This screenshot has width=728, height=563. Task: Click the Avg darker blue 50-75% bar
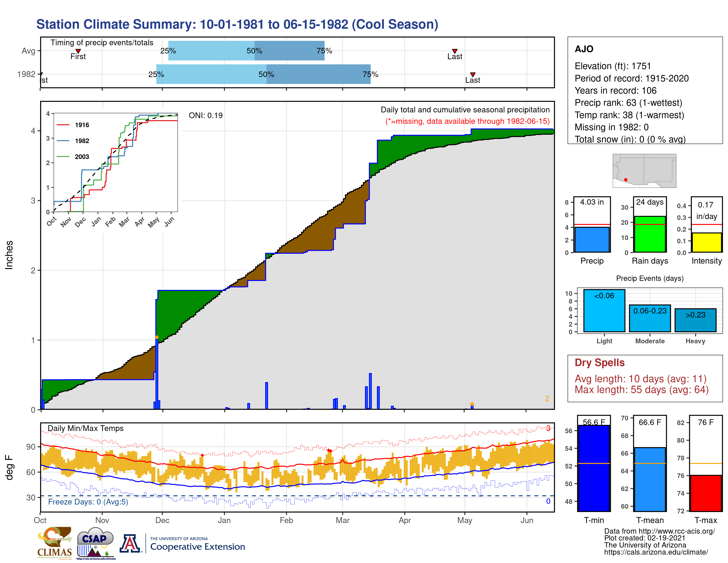[x=289, y=51]
